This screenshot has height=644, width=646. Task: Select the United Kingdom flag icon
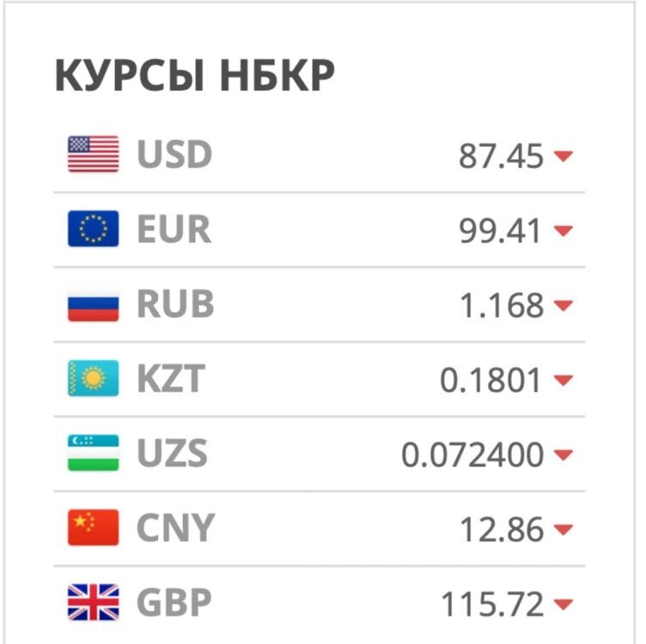coord(93,602)
